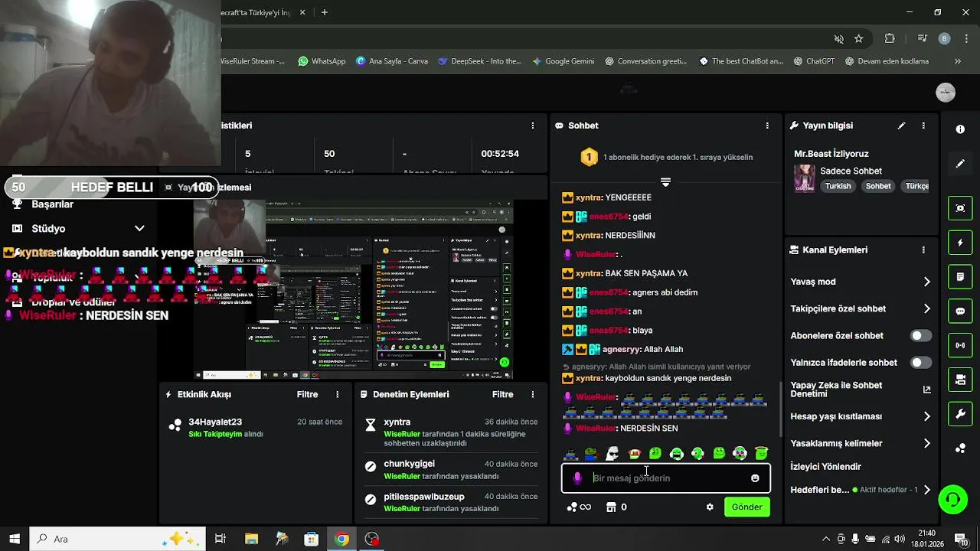Pick the green angel-halo emote at row end
The height and width of the screenshot is (551, 980).
pos(761,454)
